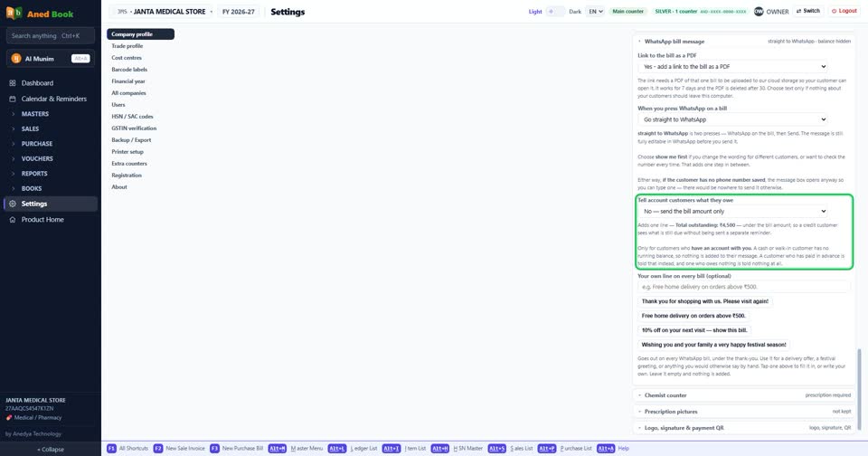Image resolution: width=868 pixels, height=456 pixels.
Task: Select the Company profile settings tab
Action: 141,34
